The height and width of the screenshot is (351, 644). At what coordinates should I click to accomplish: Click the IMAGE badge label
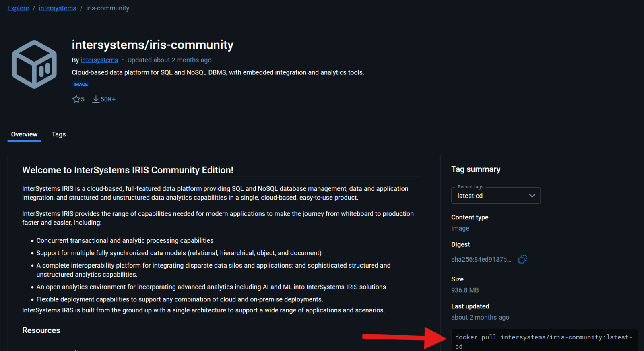[80, 84]
